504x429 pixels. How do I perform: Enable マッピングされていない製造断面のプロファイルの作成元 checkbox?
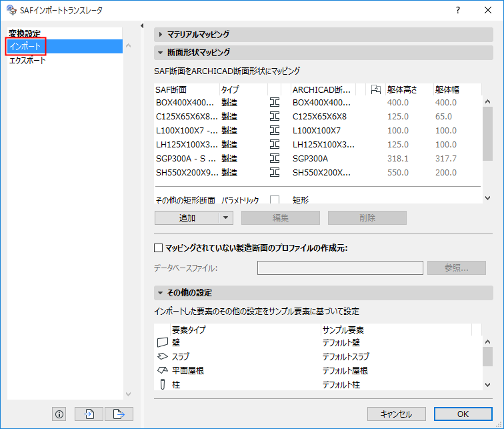pos(158,248)
